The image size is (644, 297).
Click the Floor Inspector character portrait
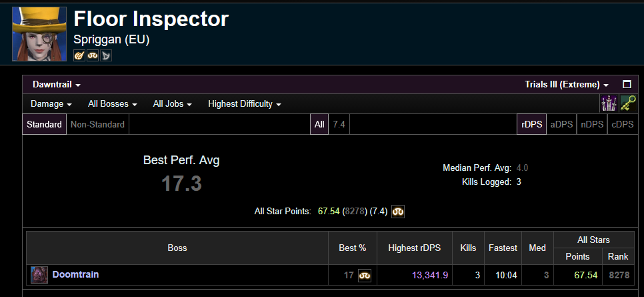point(39,34)
